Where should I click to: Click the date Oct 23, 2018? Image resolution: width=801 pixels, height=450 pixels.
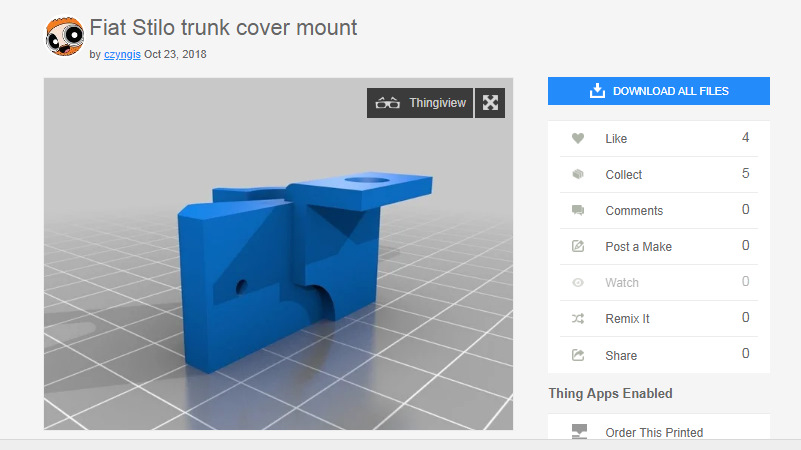(x=175, y=54)
